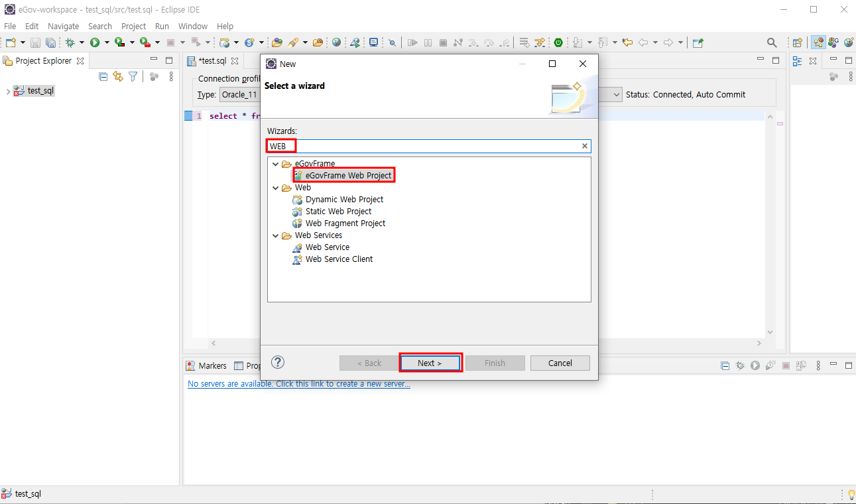Click the editor vertical scrollbar down arrow

[770, 332]
